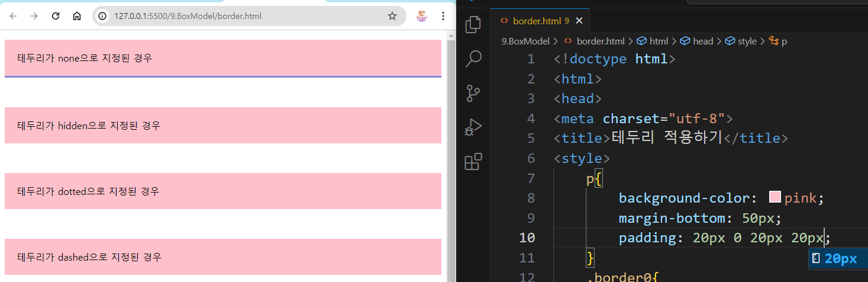Reload the border.html page

coord(56,17)
